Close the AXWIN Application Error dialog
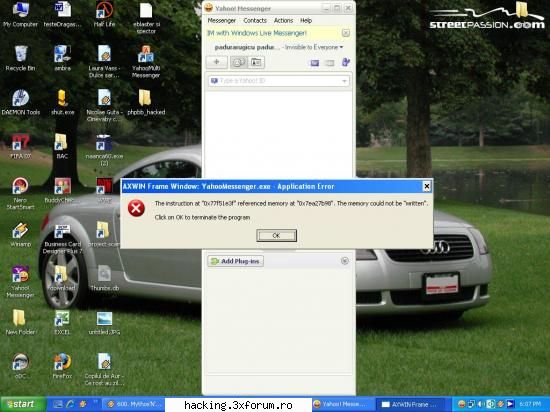Screen dimensions: 550x412 coord(427,186)
